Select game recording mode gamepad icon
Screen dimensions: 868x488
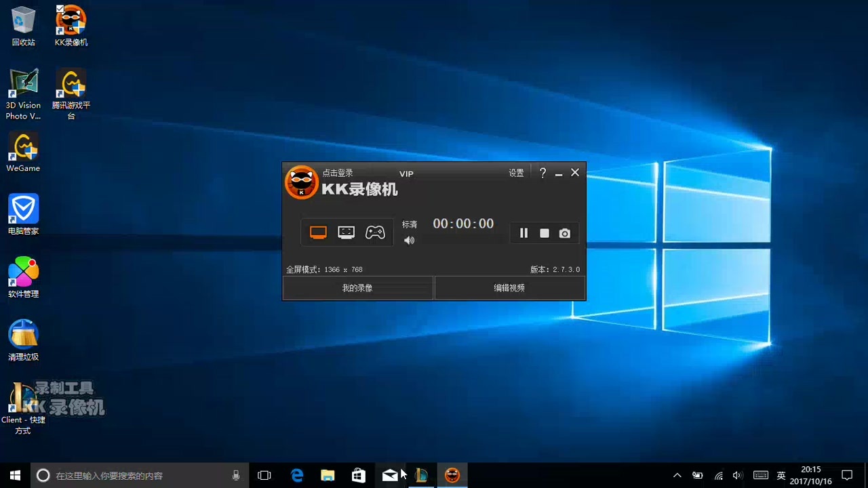[375, 232]
